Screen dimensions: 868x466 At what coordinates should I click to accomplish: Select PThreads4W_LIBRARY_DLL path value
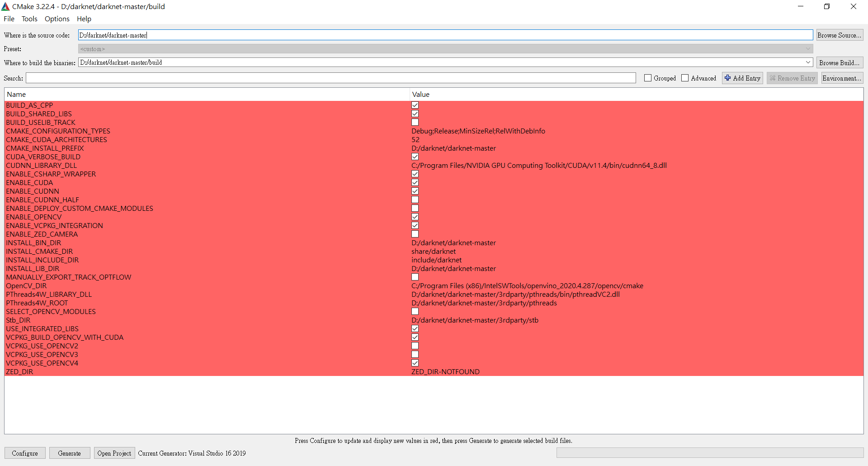click(515, 295)
